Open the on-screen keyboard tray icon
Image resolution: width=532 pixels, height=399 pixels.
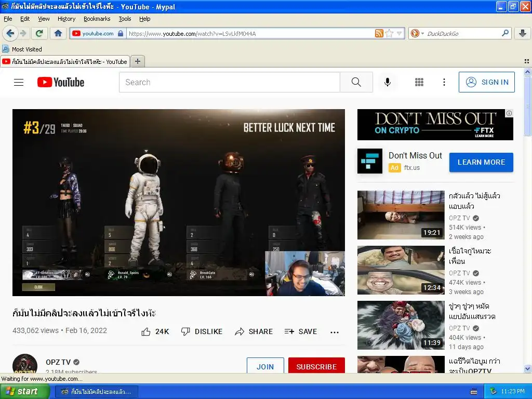tap(474, 392)
